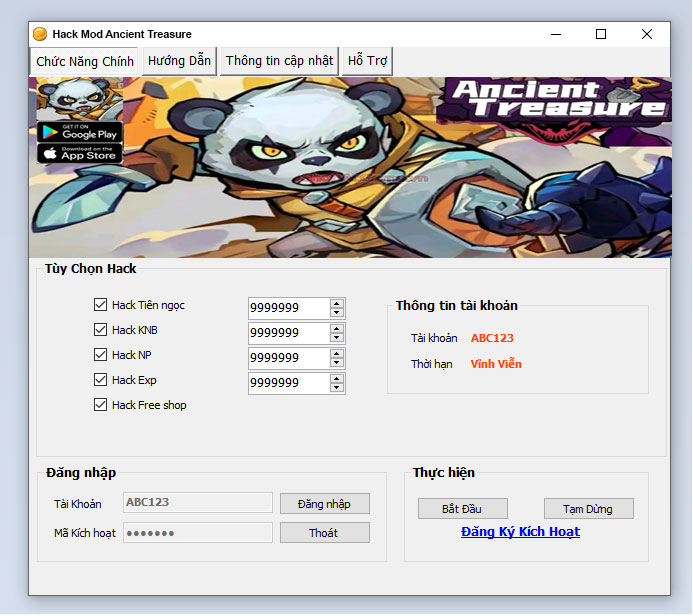Click the Mã Kích hoạt password field
The height and width of the screenshot is (616, 693).
point(198,533)
